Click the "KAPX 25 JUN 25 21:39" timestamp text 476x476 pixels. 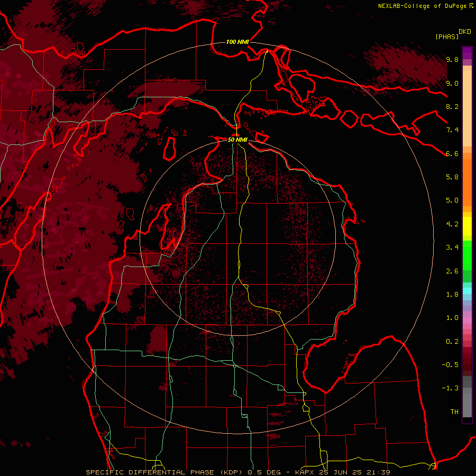[342, 472]
